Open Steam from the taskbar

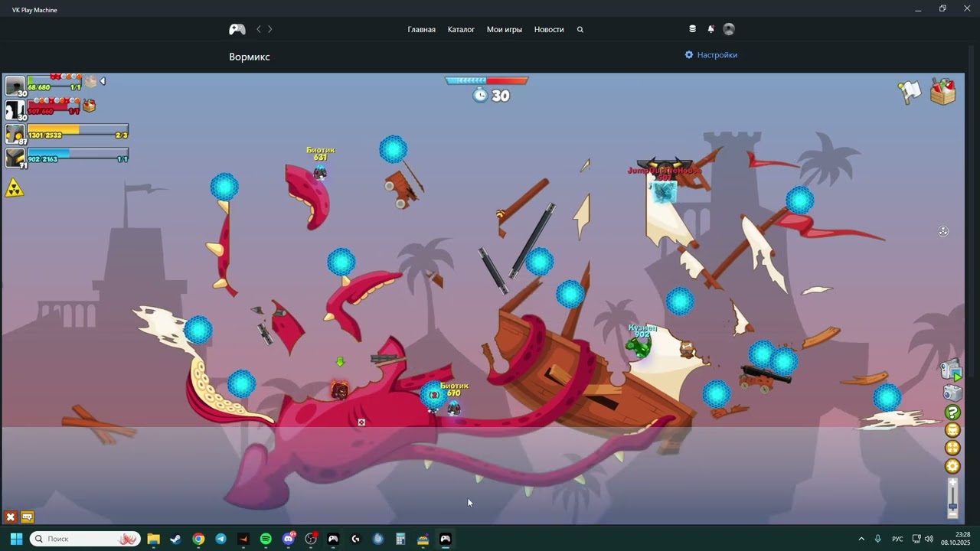click(x=175, y=539)
